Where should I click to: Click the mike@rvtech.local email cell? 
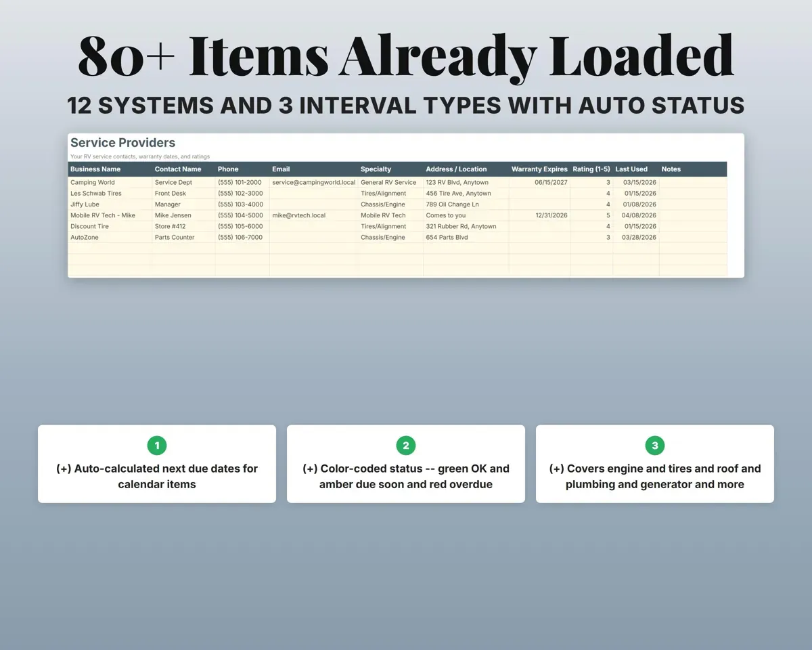pyautogui.click(x=313, y=215)
